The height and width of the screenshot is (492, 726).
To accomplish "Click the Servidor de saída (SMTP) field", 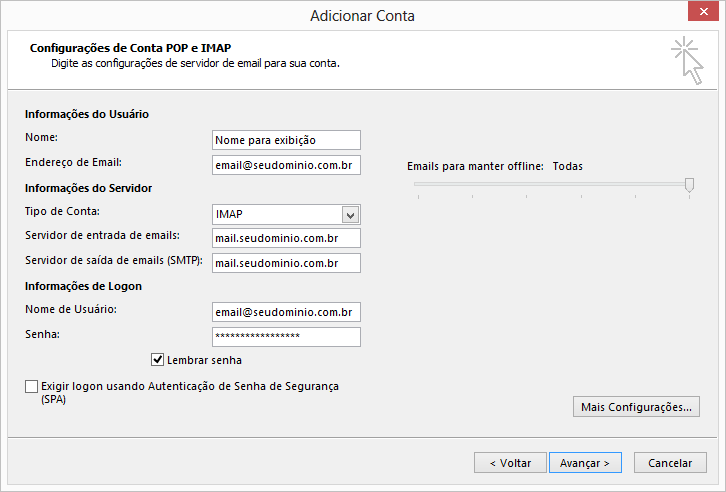I will [286, 263].
